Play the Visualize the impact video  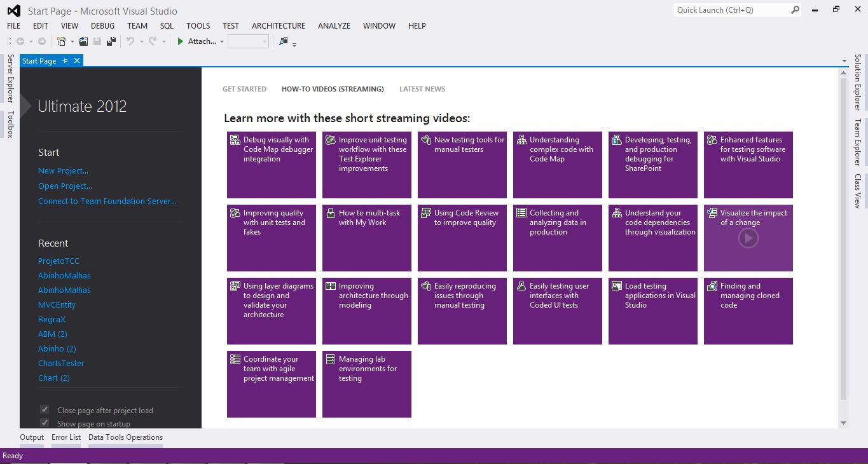(x=748, y=238)
